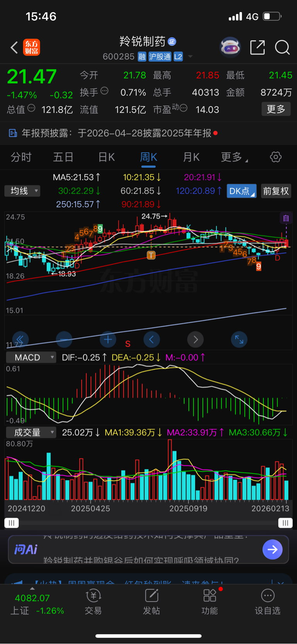Move chart left with arrow button
The image size is (297, 644).
(152, 340)
